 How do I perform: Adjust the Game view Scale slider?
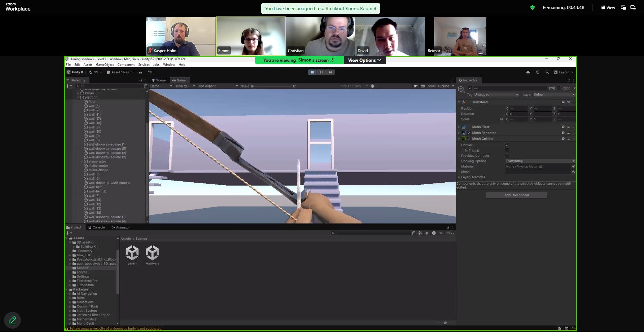(x=252, y=86)
